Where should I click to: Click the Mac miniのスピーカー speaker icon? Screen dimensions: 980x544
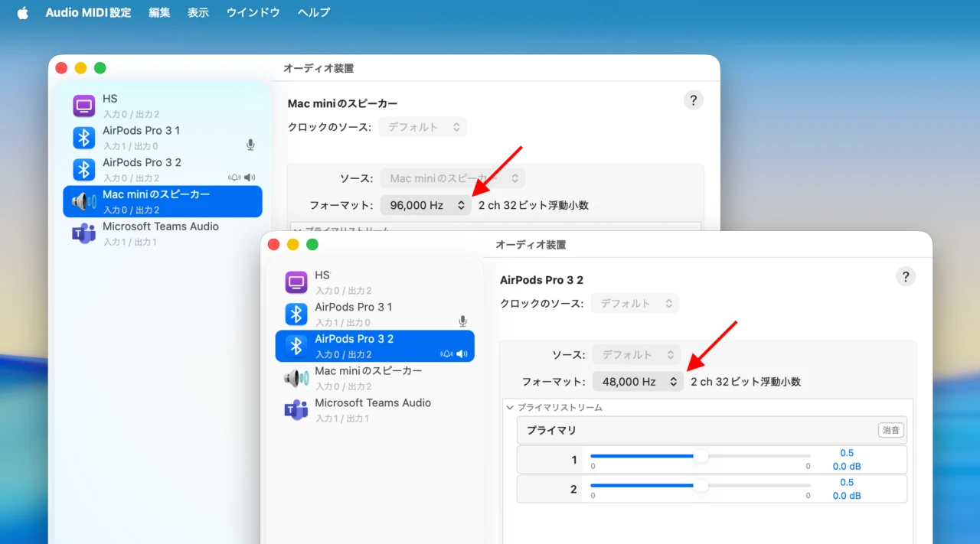[296, 378]
